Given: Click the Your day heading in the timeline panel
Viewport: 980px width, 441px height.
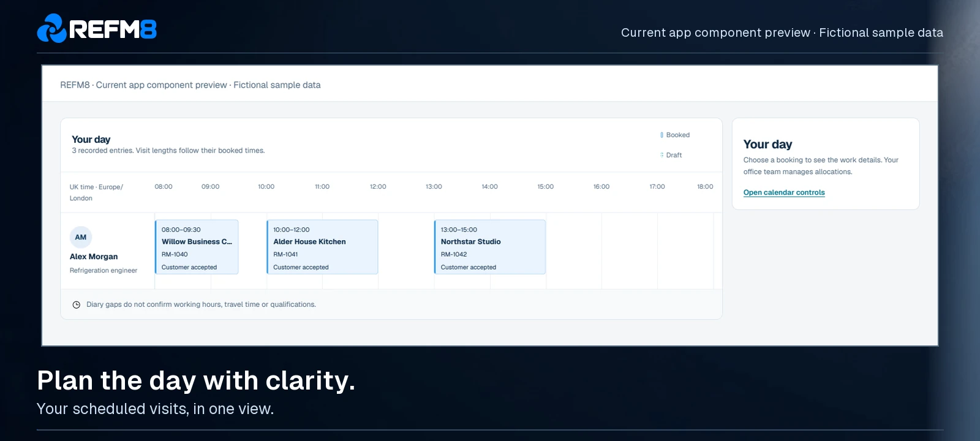Looking at the screenshot, I should tap(91, 140).
